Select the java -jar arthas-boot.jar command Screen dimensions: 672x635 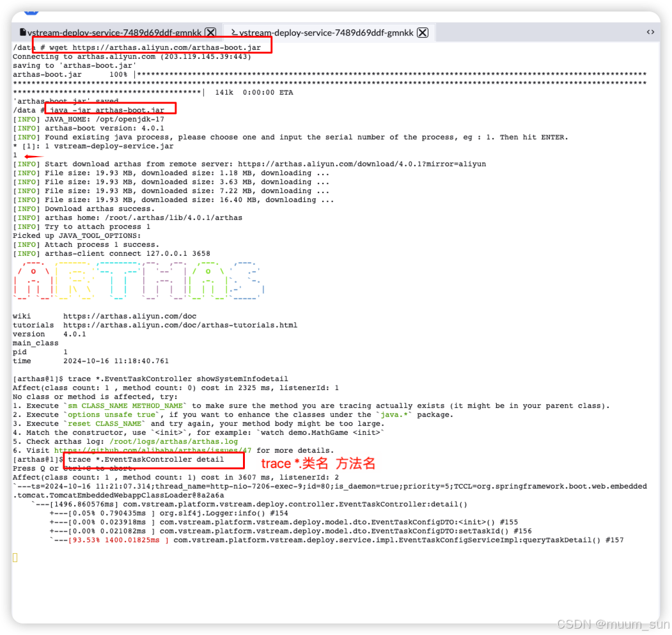pyautogui.click(x=109, y=109)
